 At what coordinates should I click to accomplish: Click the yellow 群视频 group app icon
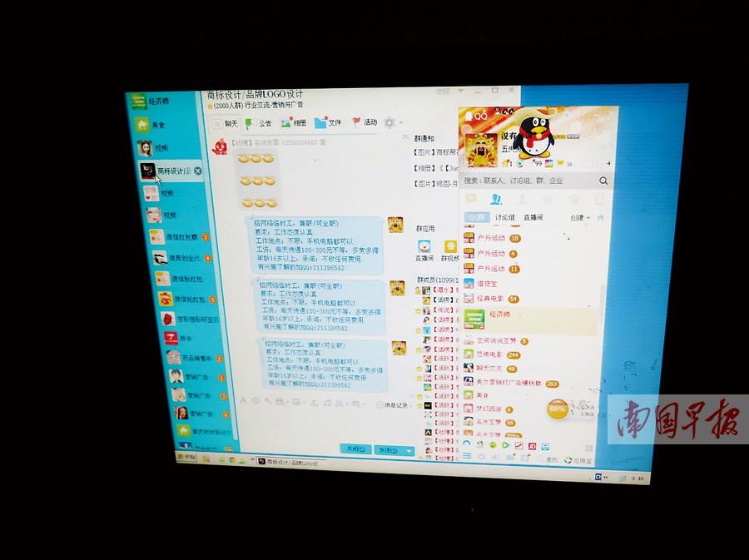coord(450,250)
